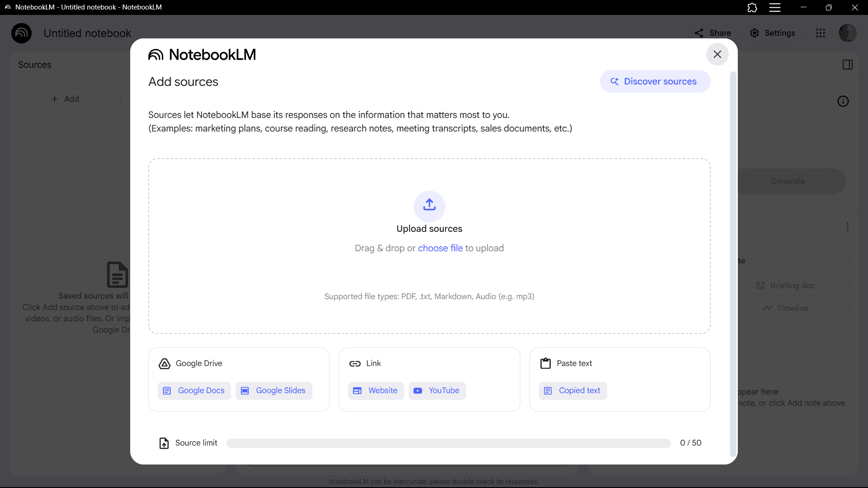This screenshot has width=868, height=488.
Task: Click the Website browser icon
Action: 357,391
